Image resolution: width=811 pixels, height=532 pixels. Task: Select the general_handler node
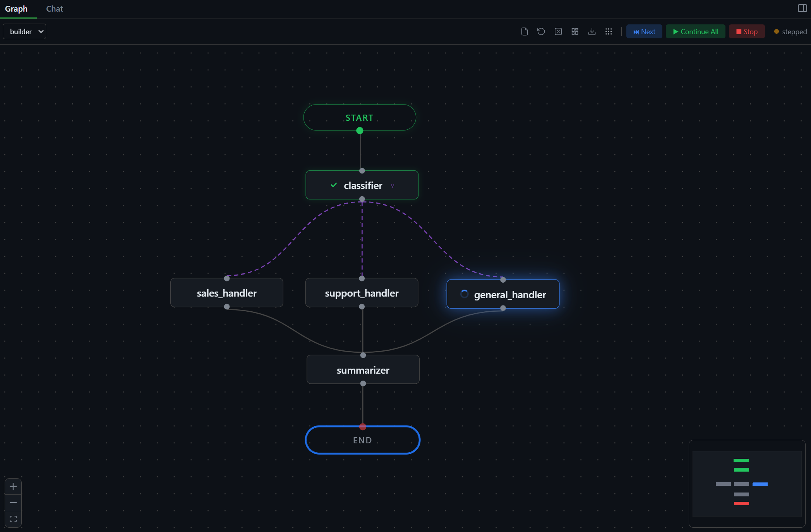point(502,294)
